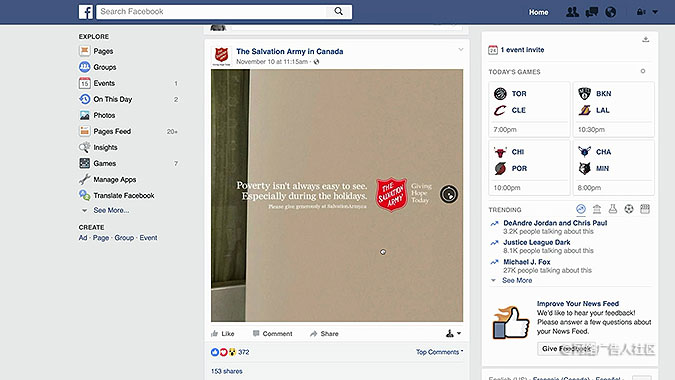Expand See More under Trending
This screenshot has width=675, height=380.
(517, 280)
